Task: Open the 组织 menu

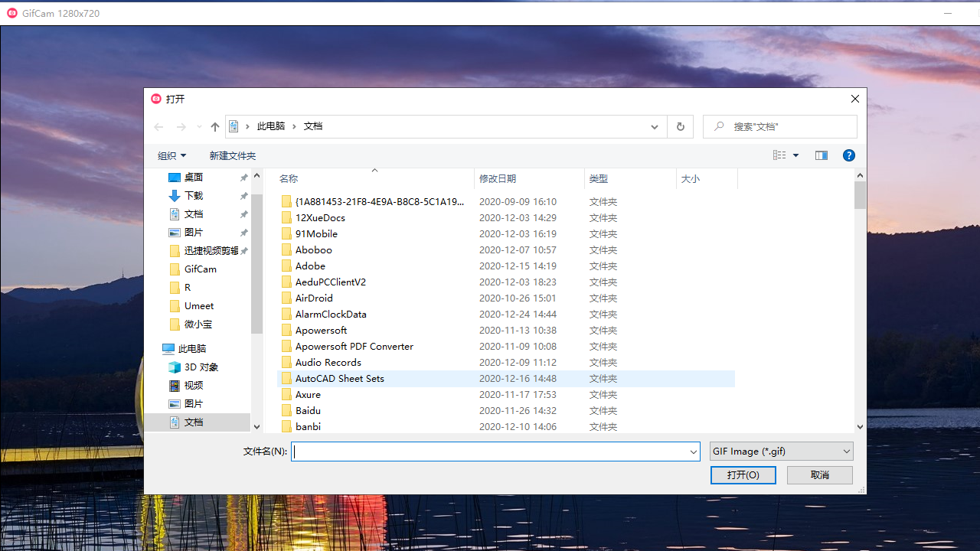Action: tap(171, 155)
